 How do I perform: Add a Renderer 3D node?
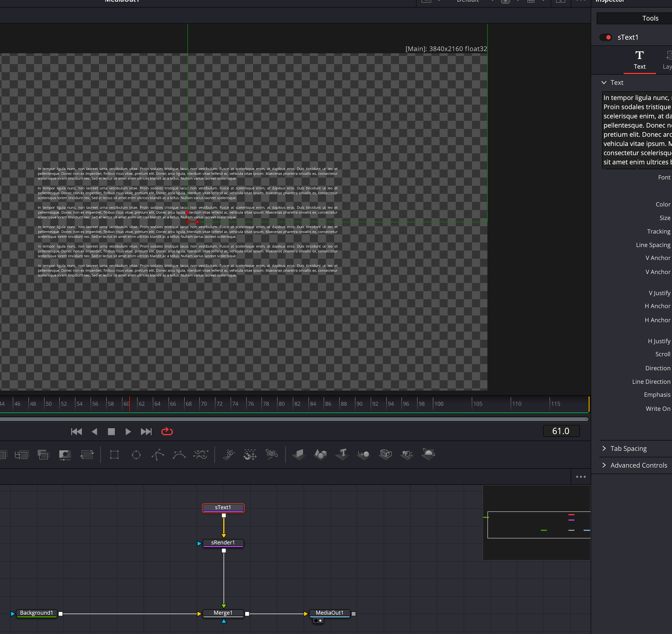429,454
